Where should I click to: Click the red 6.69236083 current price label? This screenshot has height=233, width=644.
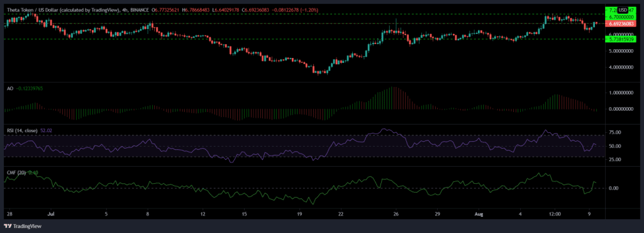pos(621,24)
